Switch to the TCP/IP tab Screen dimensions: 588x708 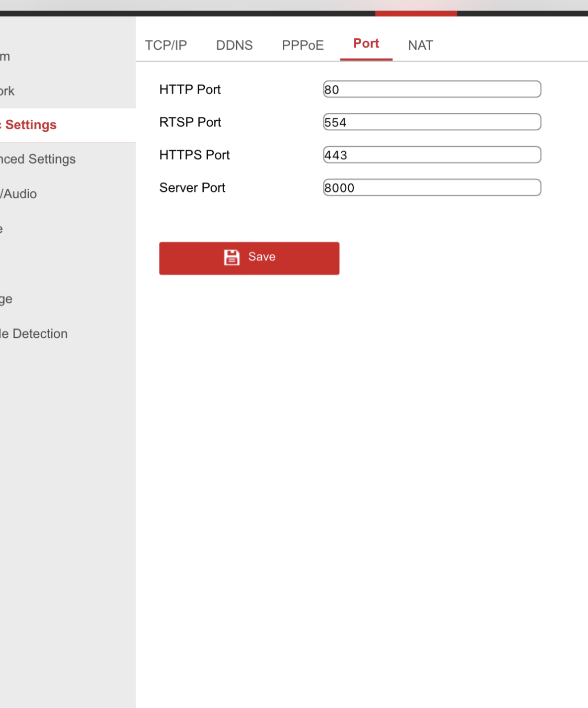coord(166,45)
